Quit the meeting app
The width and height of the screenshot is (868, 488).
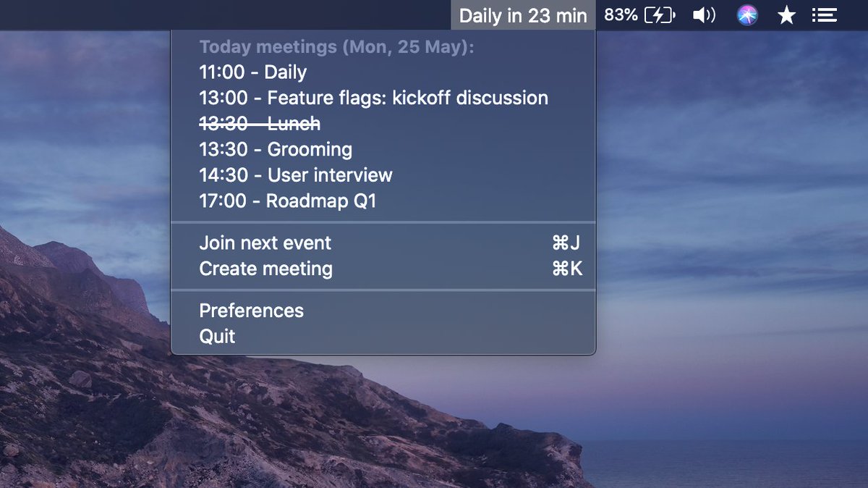coord(383,336)
